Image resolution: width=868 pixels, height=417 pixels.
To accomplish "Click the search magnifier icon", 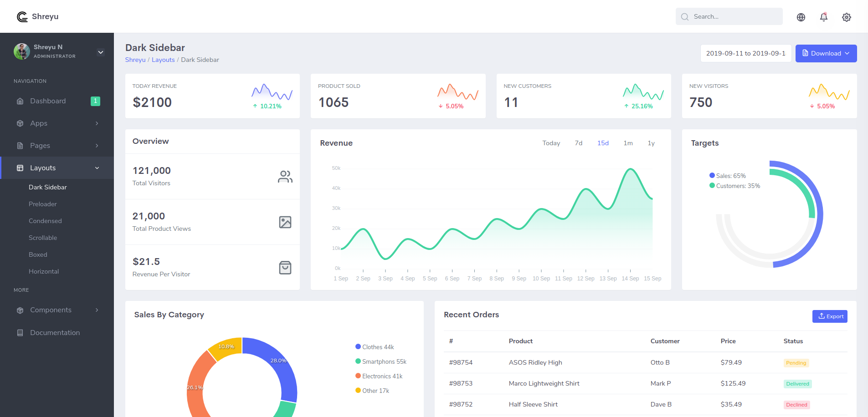I will pos(685,17).
